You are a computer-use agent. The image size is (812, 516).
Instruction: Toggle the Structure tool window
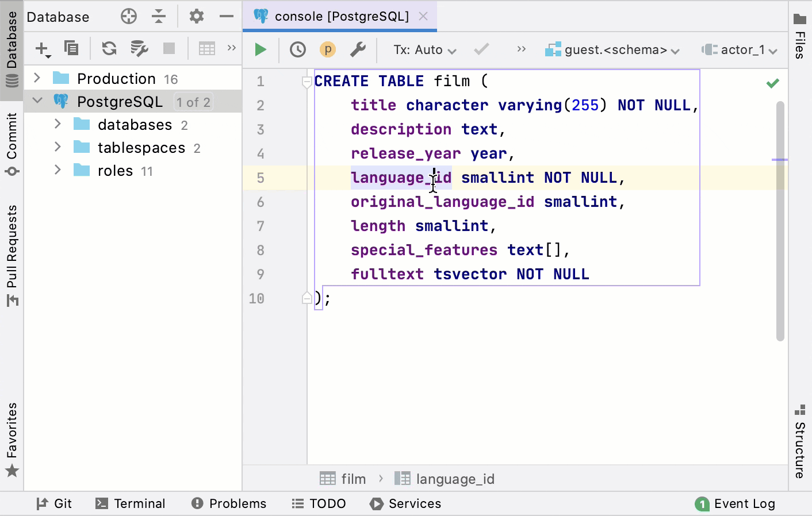tap(800, 441)
